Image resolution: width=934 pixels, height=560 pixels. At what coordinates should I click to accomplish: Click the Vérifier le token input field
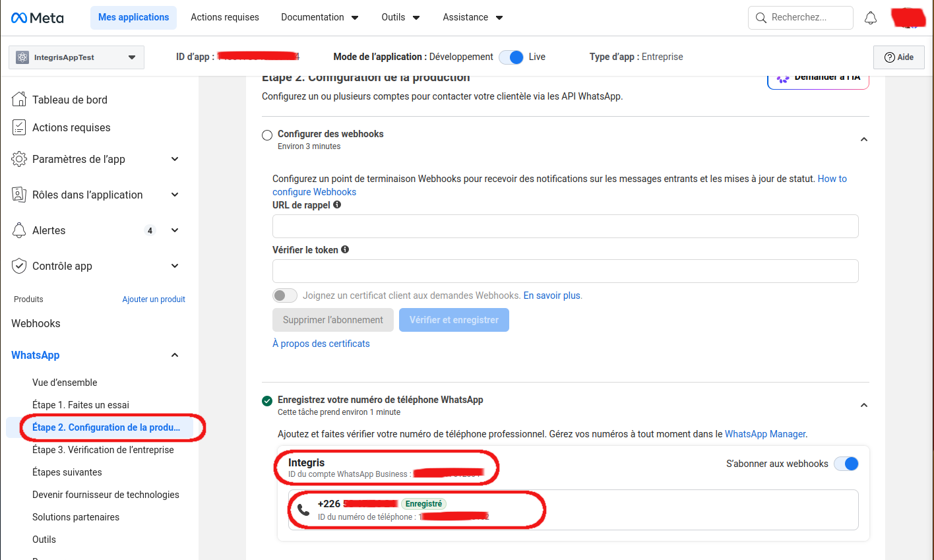(565, 271)
